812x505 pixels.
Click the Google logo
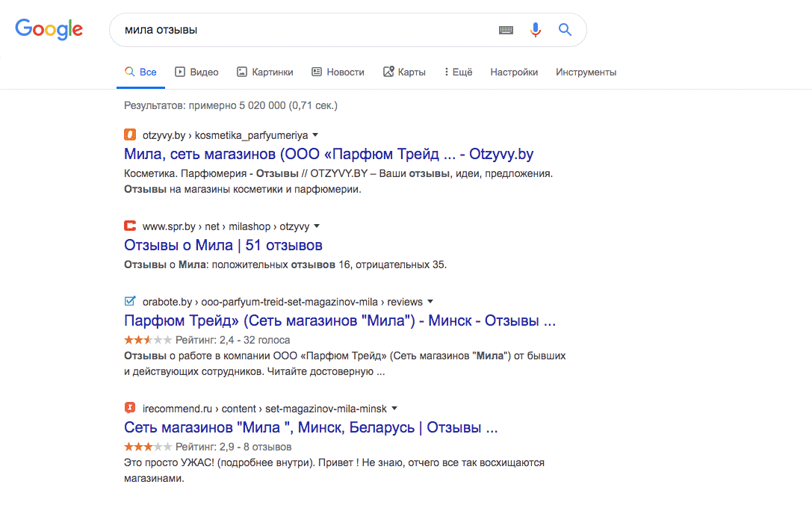[x=49, y=30]
